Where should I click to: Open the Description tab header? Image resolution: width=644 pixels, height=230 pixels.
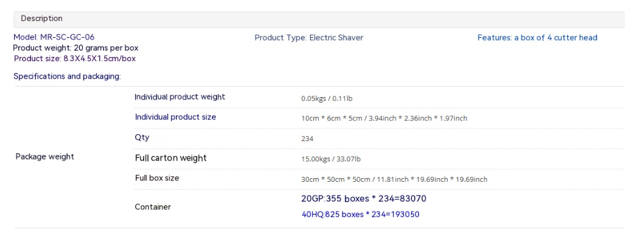[319, 19]
